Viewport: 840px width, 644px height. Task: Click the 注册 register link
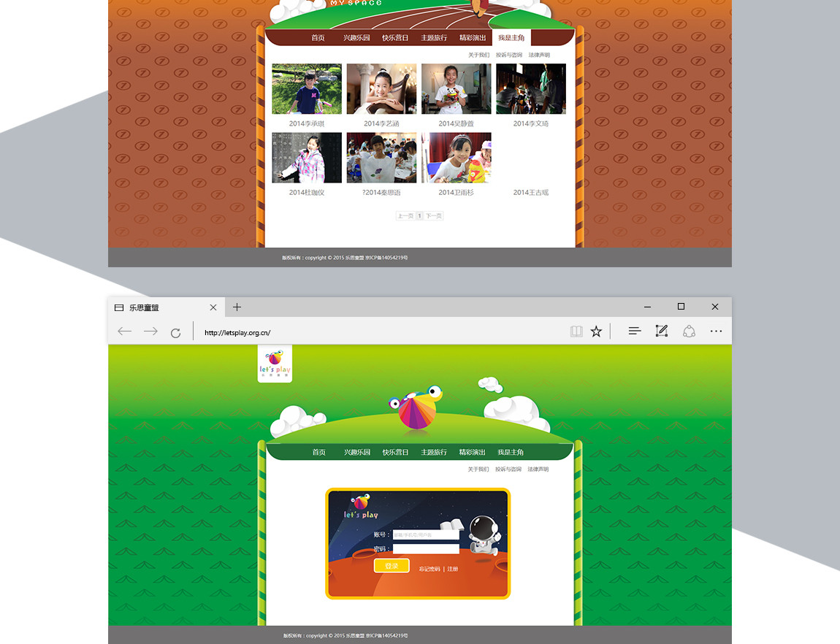[x=453, y=569]
